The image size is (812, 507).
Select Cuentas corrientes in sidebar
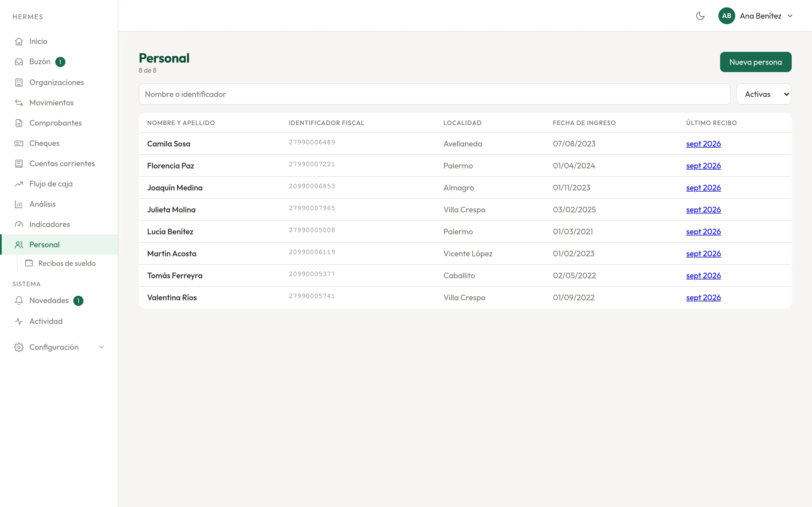point(62,164)
